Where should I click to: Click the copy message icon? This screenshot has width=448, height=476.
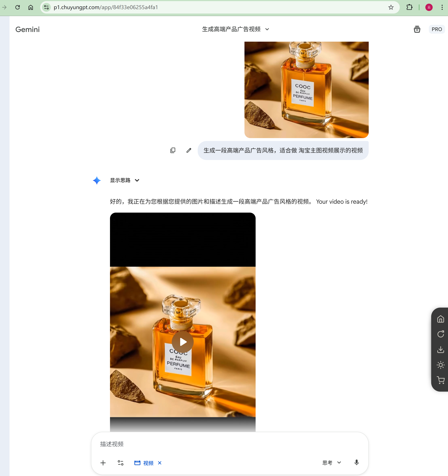[x=173, y=150]
